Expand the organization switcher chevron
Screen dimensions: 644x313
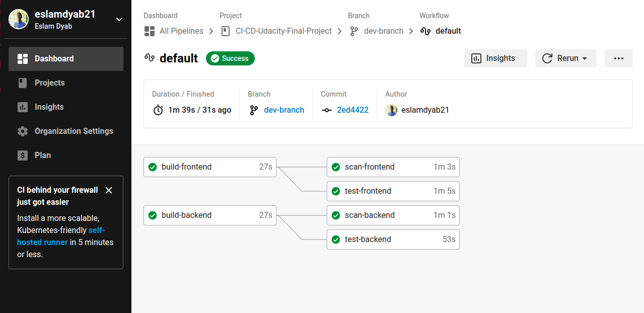[x=119, y=19]
